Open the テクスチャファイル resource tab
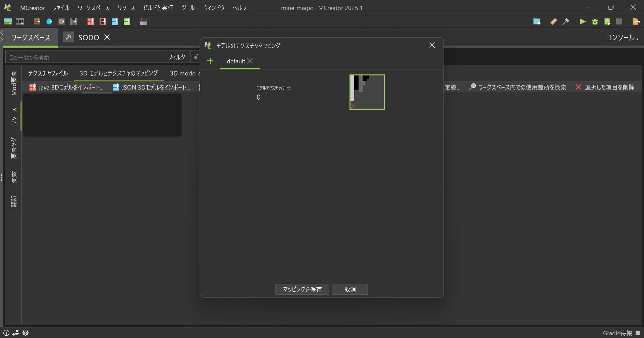This screenshot has width=644, height=338. tap(48, 73)
